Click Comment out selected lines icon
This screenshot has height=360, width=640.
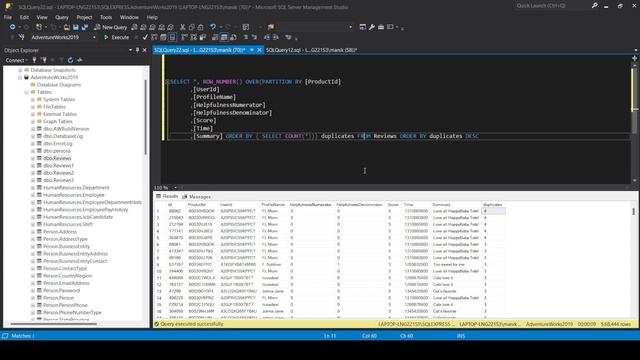click(x=246, y=37)
